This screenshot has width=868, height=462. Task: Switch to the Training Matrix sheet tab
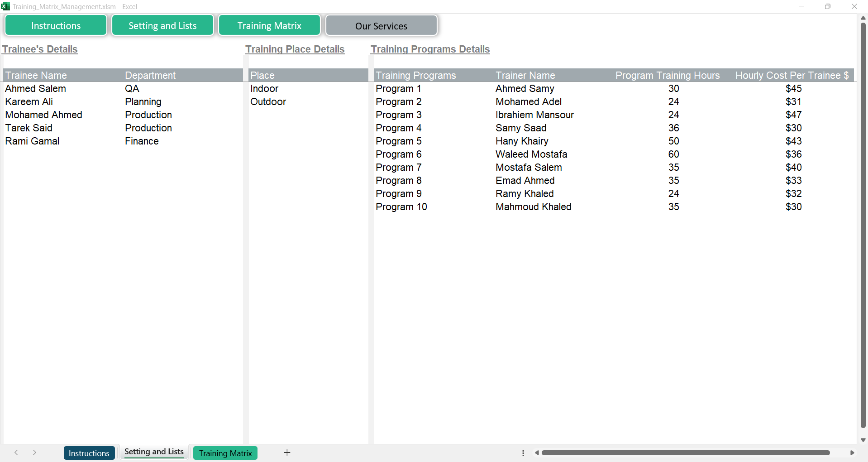coord(225,453)
